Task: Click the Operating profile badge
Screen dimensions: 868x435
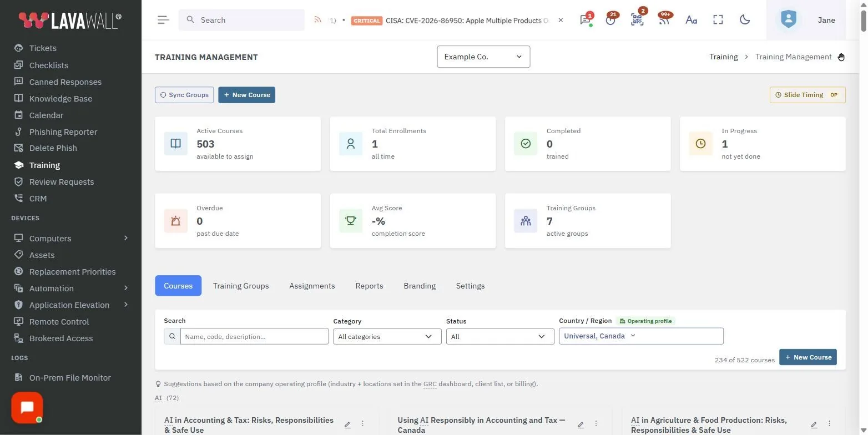Action: pyautogui.click(x=645, y=321)
